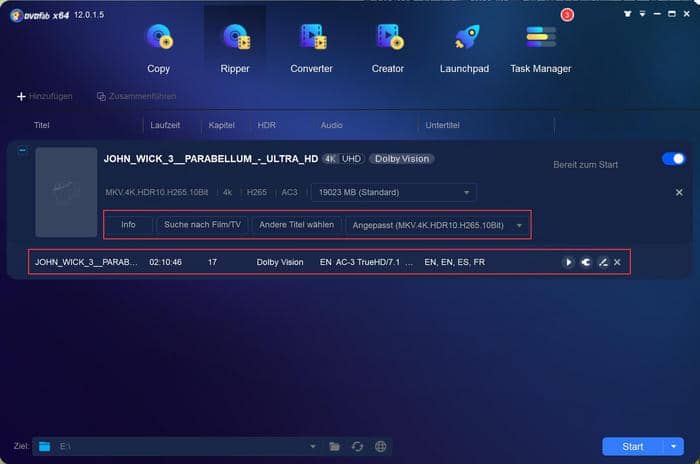
Task: Open the Copy module
Action: tap(158, 49)
